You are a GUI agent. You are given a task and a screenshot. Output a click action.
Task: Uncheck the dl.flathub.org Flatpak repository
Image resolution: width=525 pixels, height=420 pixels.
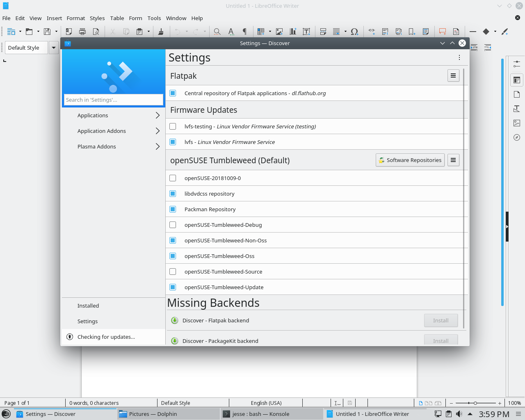coord(173,93)
